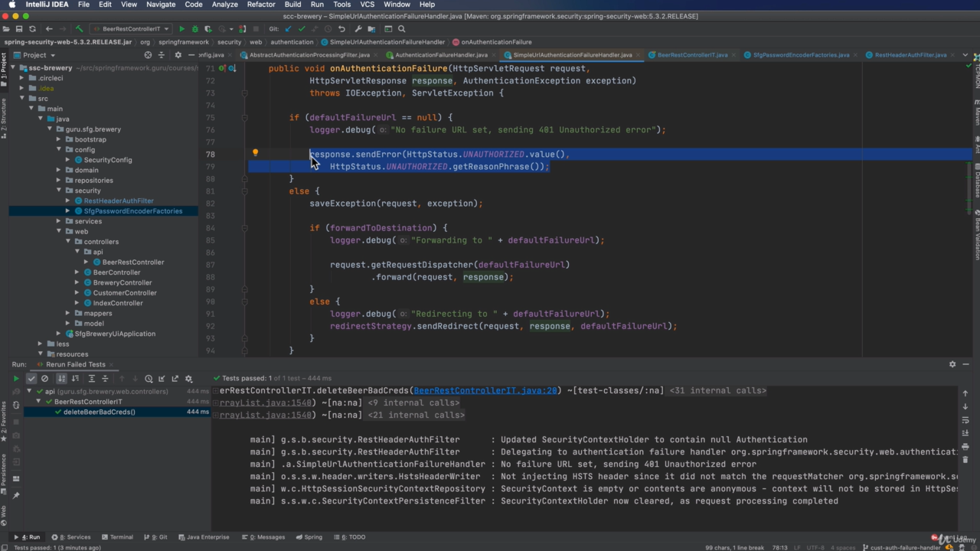Toggle Show Passed tests checkmark button
980x551 pixels.
point(31,379)
